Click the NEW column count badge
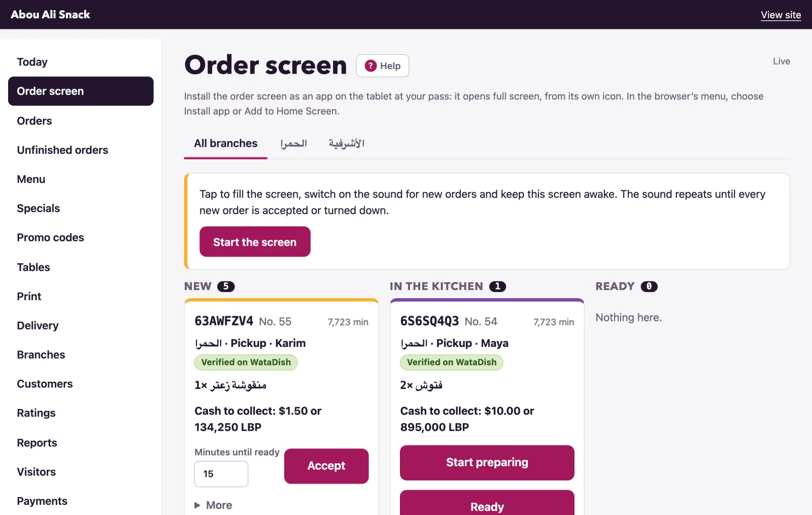The height and width of the screenshot is (515, 812). pyautogui.click(x=226, y=286)
